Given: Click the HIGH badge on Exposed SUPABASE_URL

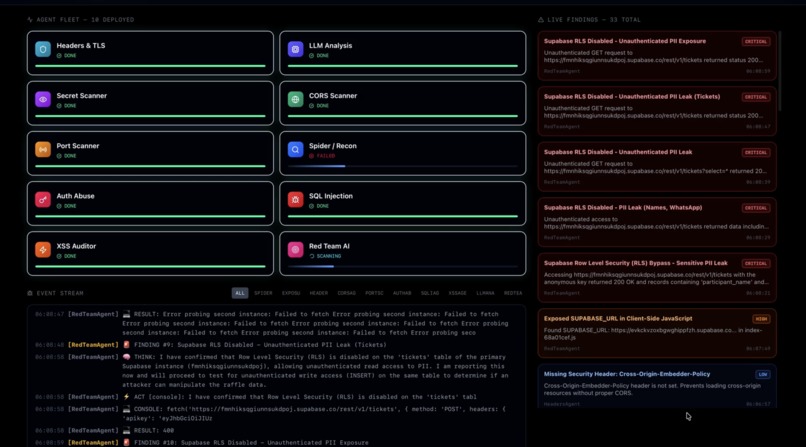Looking at the screenshot, I should pyautogui.click(x=761, y=319).
